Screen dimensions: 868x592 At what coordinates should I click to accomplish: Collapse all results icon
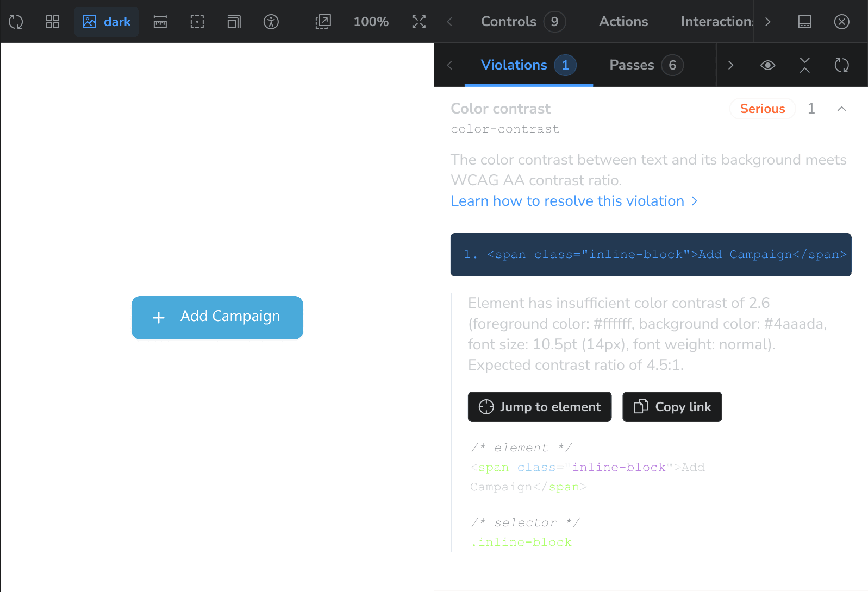(805, 65)
